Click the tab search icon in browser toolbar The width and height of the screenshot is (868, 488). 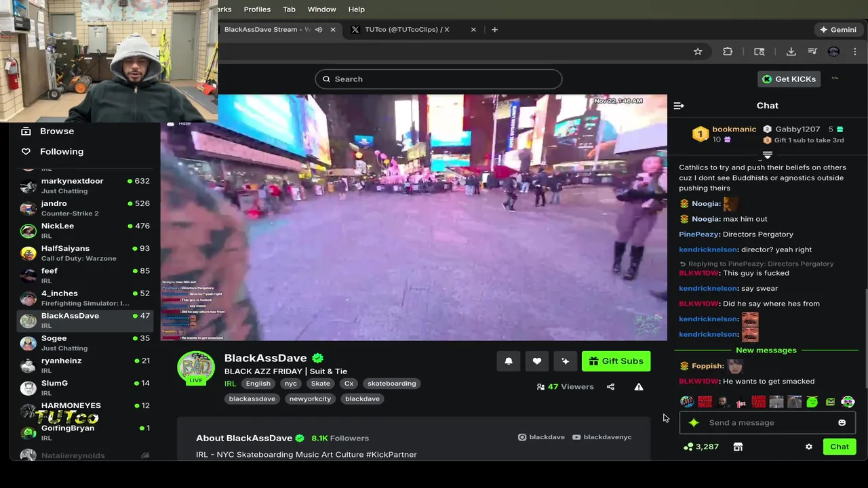pyautogui.click(x=759, y=52)
